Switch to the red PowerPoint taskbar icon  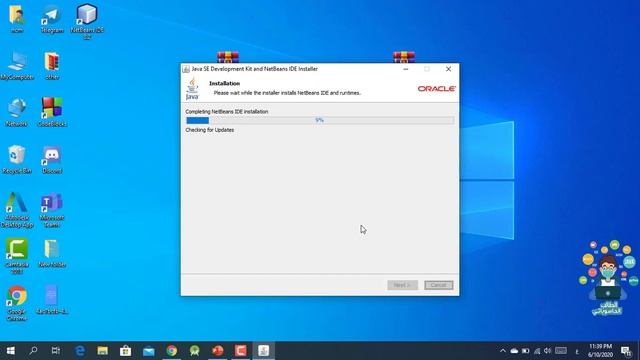coord(218,351)
